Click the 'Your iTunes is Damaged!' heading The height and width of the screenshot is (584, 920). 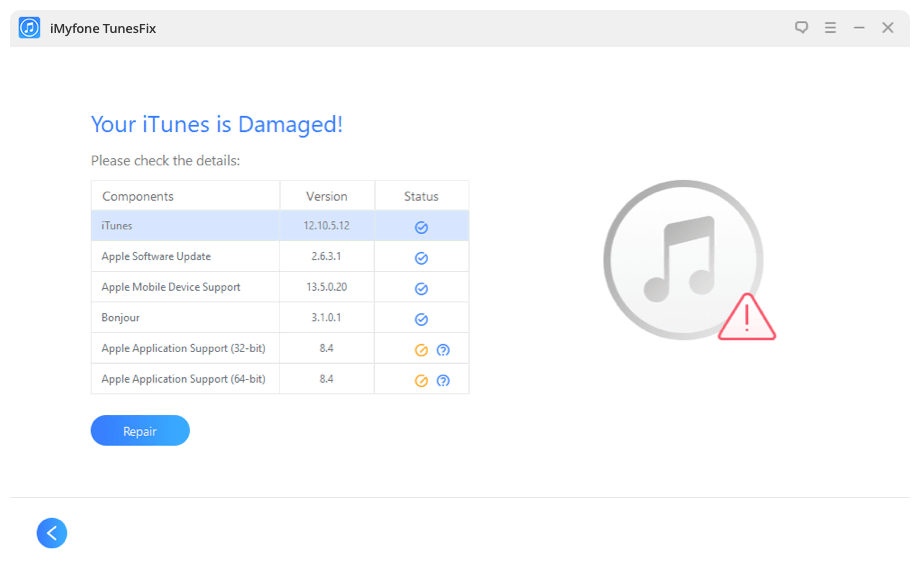[217, 124]
